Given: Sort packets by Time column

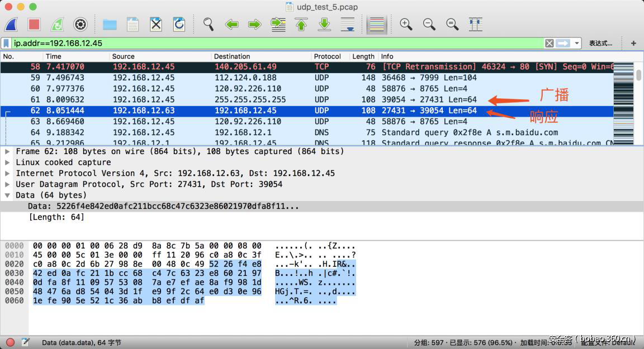Looking at the screenshot, I should pos(75,56).
